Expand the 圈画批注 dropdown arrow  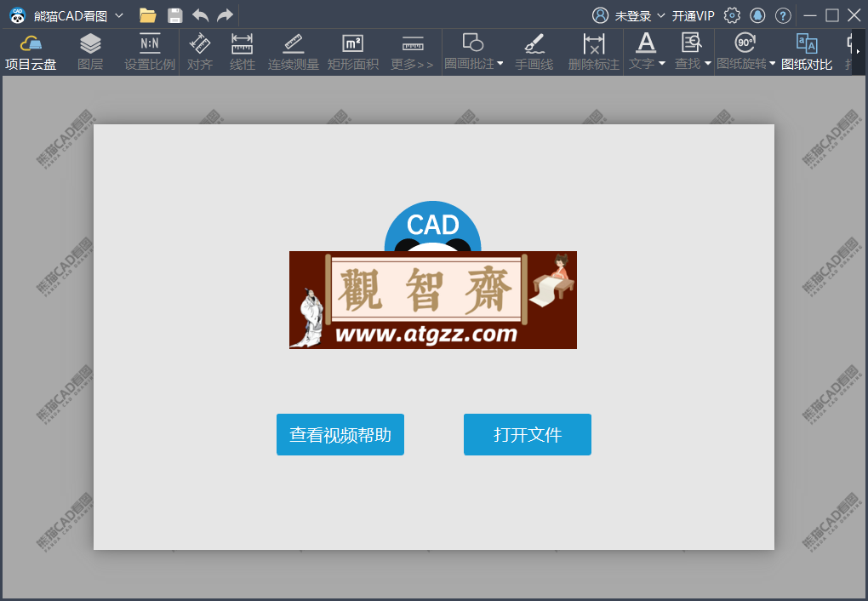500,64
